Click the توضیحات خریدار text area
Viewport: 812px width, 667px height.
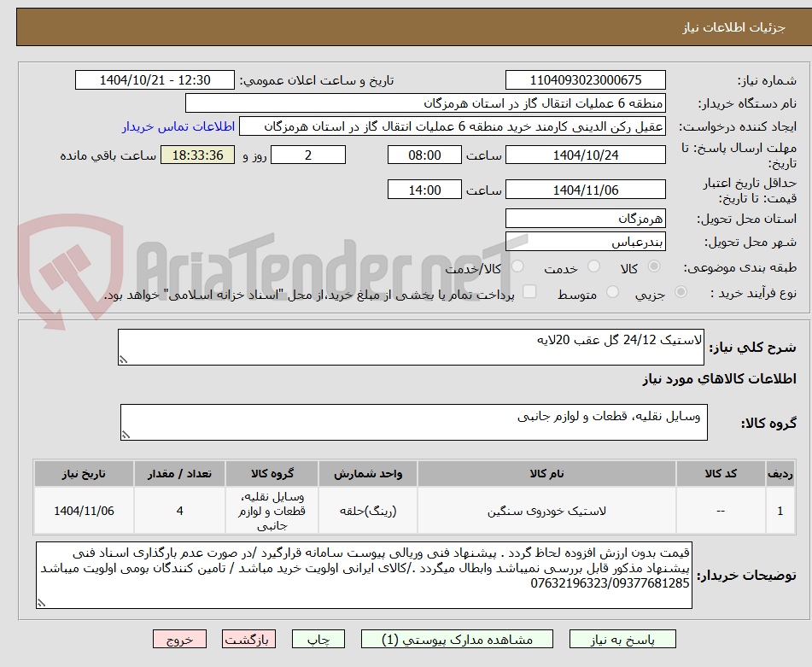[x=364, y=576]
